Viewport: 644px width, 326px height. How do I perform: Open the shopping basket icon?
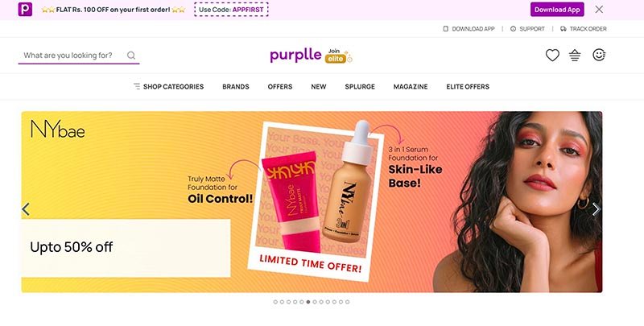tap(575, 56)
